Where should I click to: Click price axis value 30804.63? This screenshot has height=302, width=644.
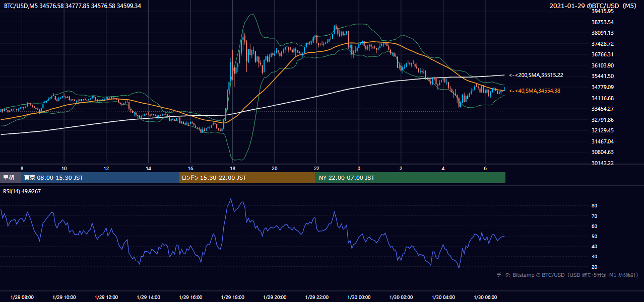(602, 152)
